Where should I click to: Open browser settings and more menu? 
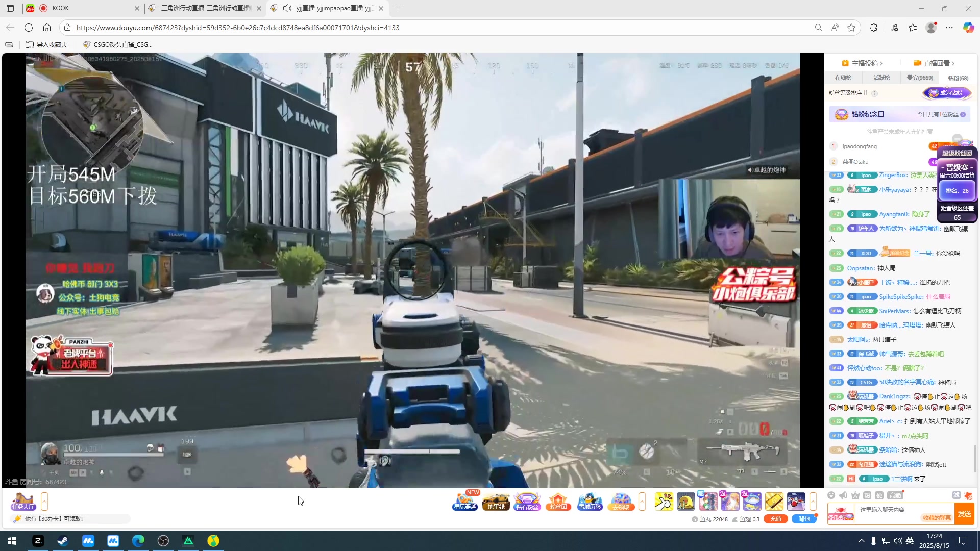coord(949,28)
